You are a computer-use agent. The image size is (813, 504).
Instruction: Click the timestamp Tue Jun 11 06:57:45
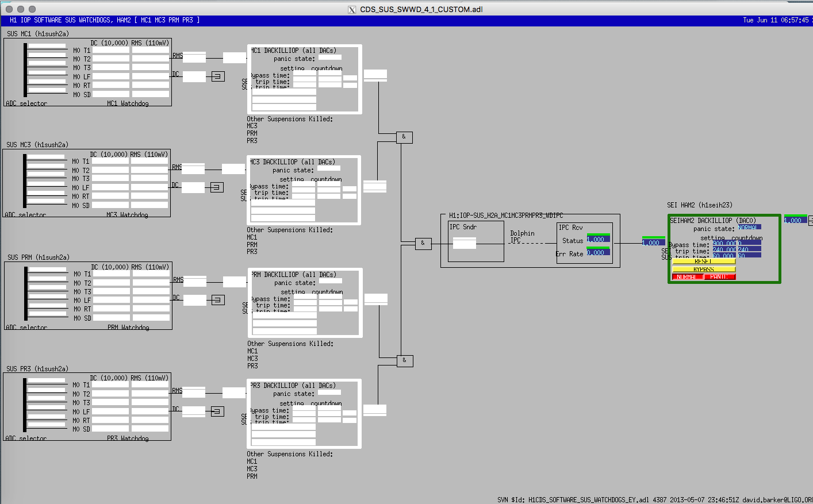coord(776,20)
